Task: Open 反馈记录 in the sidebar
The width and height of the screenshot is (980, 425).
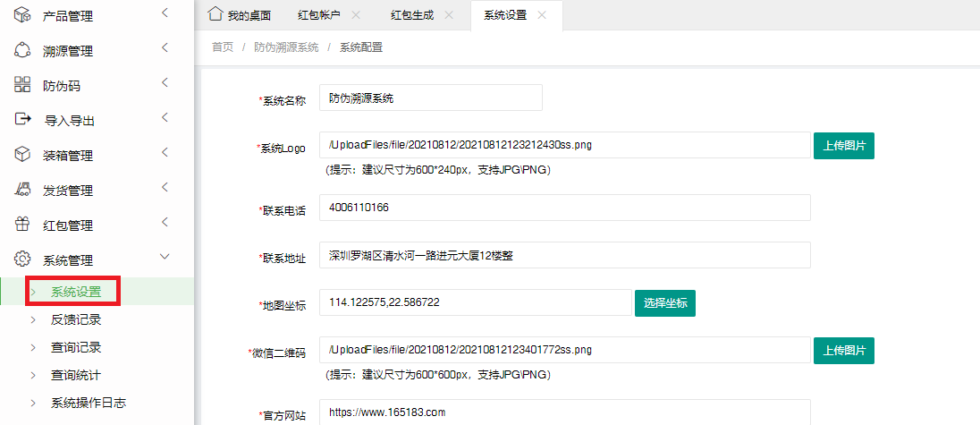Action: pos(76,319)
